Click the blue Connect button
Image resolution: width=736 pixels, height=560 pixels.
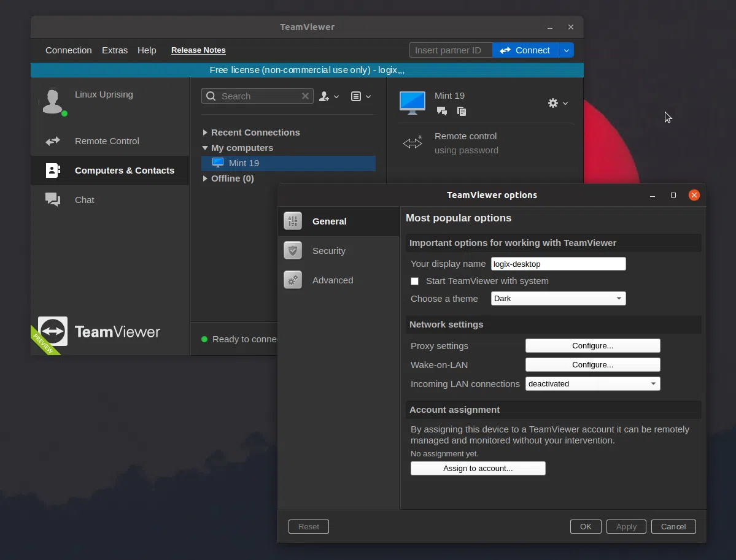(525, 50)
